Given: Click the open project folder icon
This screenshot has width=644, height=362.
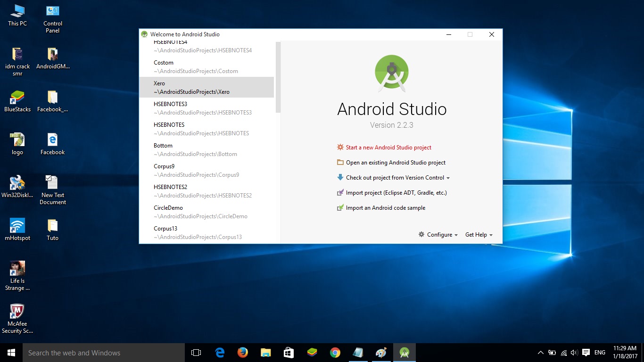Looking at the screenshot, I should pos(340,162).
